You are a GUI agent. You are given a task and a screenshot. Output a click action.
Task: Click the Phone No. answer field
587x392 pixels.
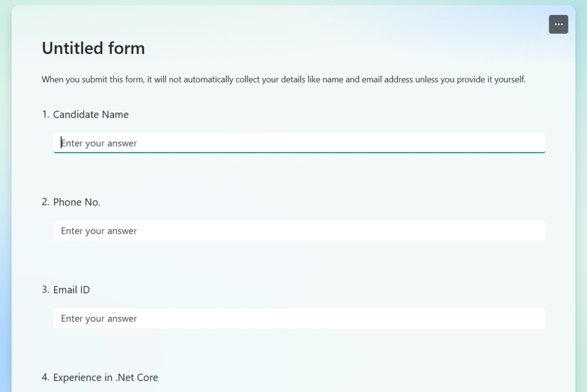299,230
